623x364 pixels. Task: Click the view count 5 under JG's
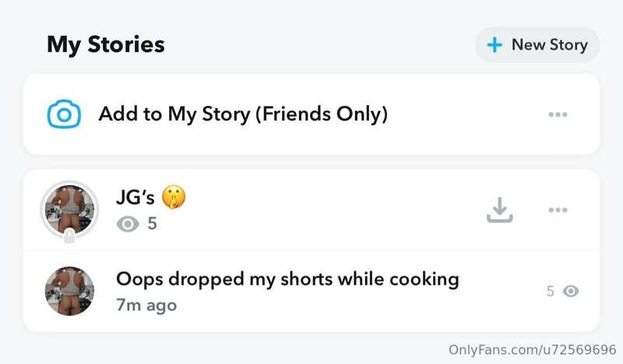pyautogui.click(x=152, y=224)
